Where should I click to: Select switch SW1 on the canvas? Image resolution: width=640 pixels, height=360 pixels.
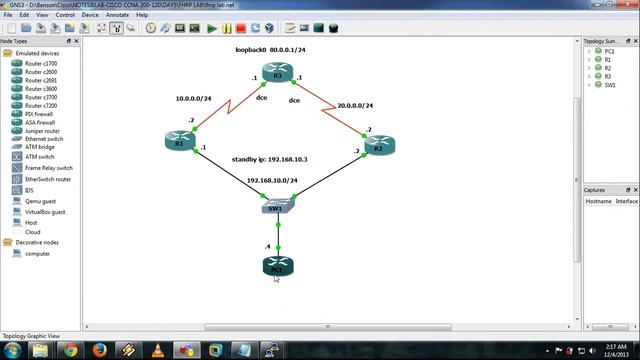[x=278, y=206]
